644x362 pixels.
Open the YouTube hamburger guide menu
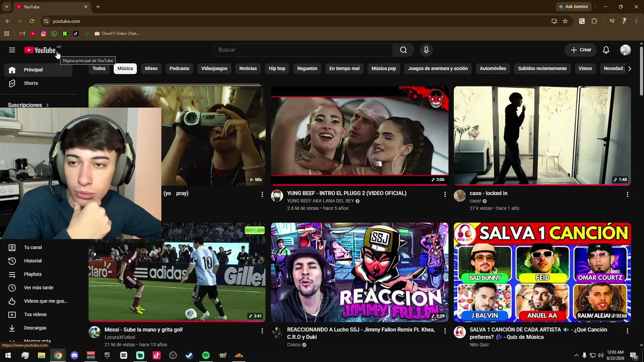(12, 50)
